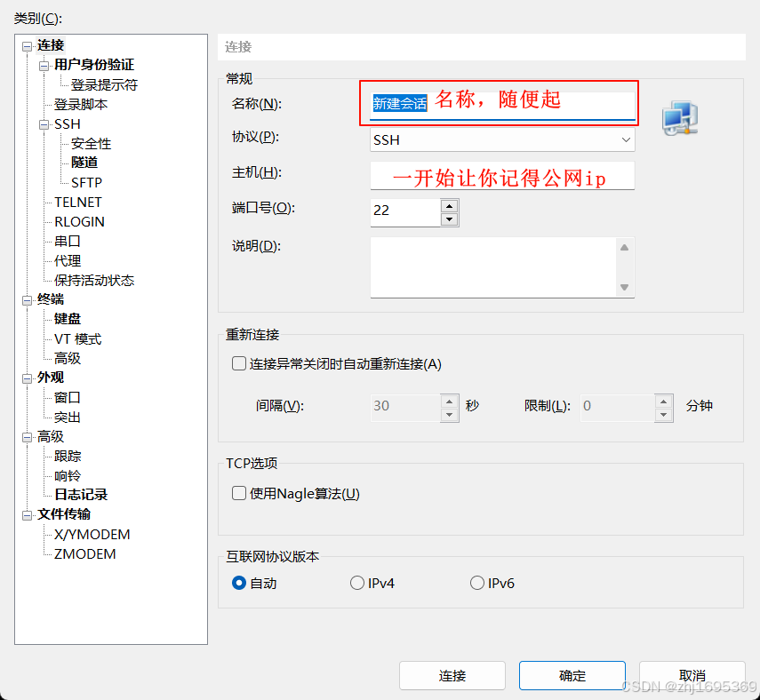Collapse the 终端 tree node

click(28, 300)
